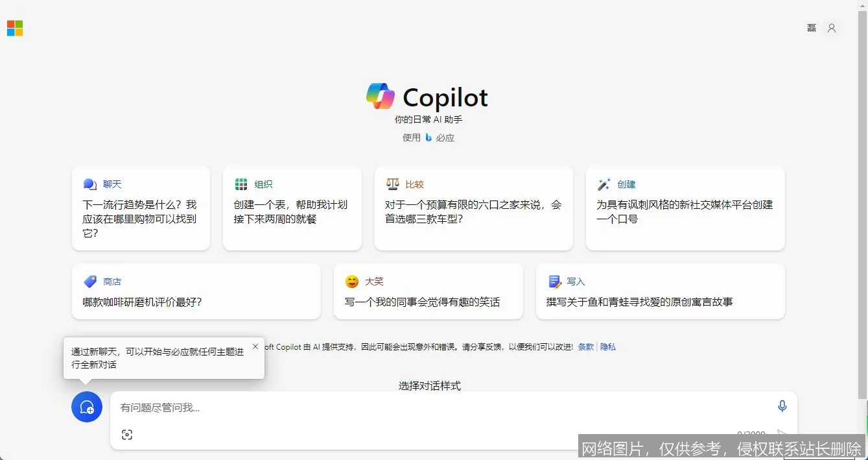868x460 pixels.
Task: Click the 大笑 joke suggestion card
Action: [x=428, y=291]
